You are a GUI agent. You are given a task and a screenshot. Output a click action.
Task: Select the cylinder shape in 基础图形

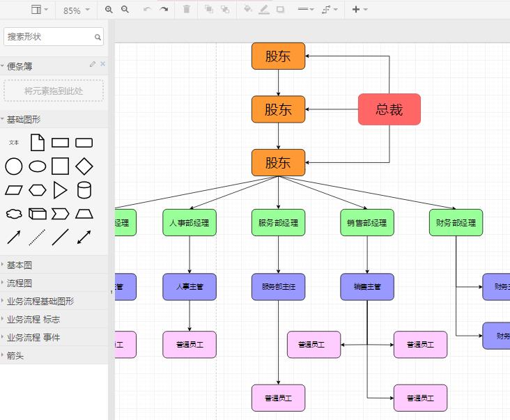[x=84, y=190]
